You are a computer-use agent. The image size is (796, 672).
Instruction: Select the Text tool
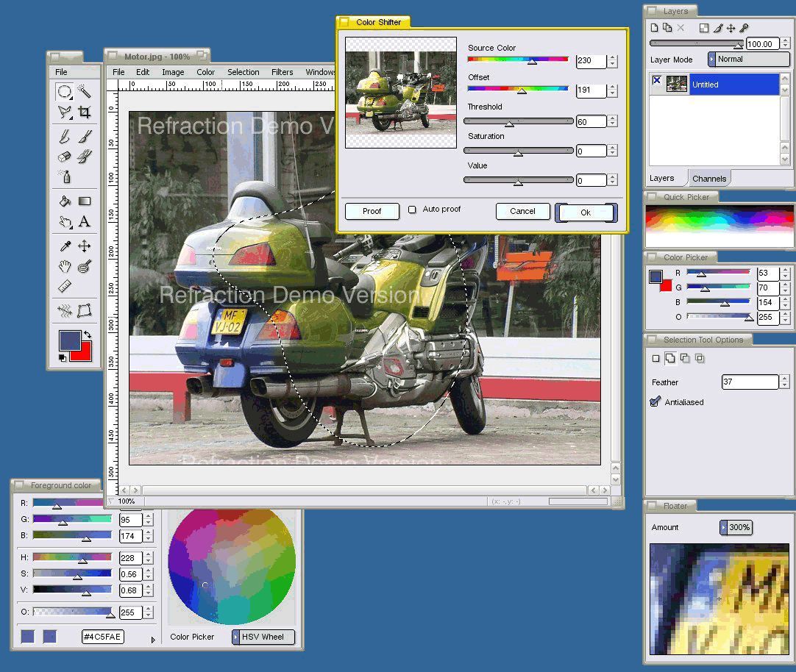click(85, 221)
